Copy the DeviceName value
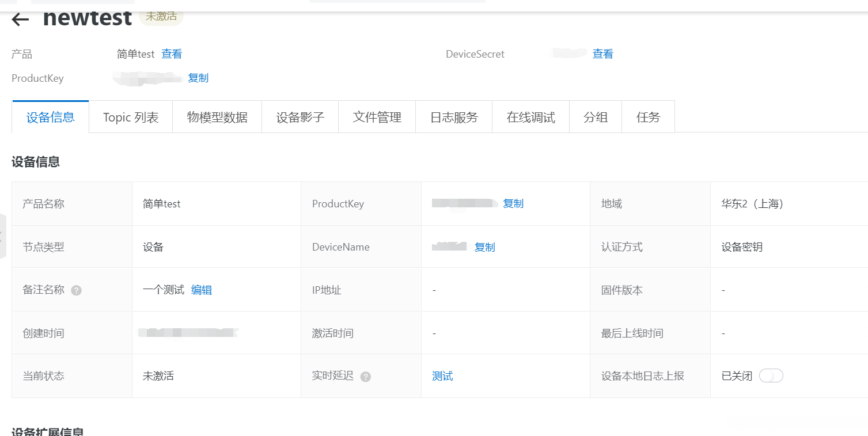Image resolution: width=868 pixels, height=436 pixels. 484,247
